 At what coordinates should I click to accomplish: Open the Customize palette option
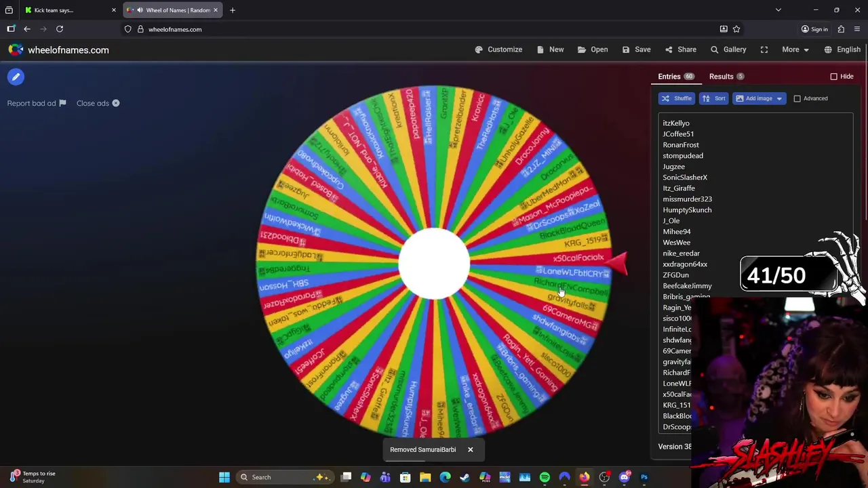pos(498,49)
